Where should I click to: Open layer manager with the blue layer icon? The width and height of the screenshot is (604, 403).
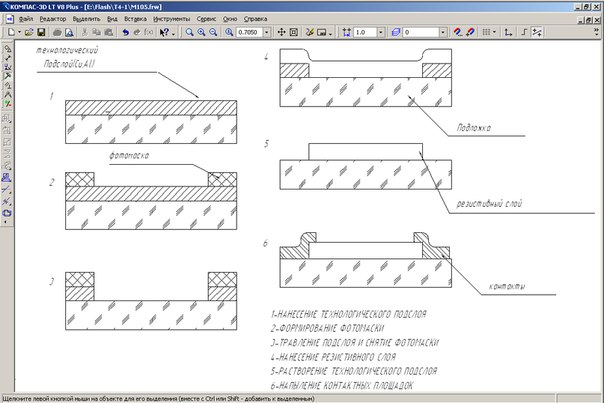coord(396,32)
